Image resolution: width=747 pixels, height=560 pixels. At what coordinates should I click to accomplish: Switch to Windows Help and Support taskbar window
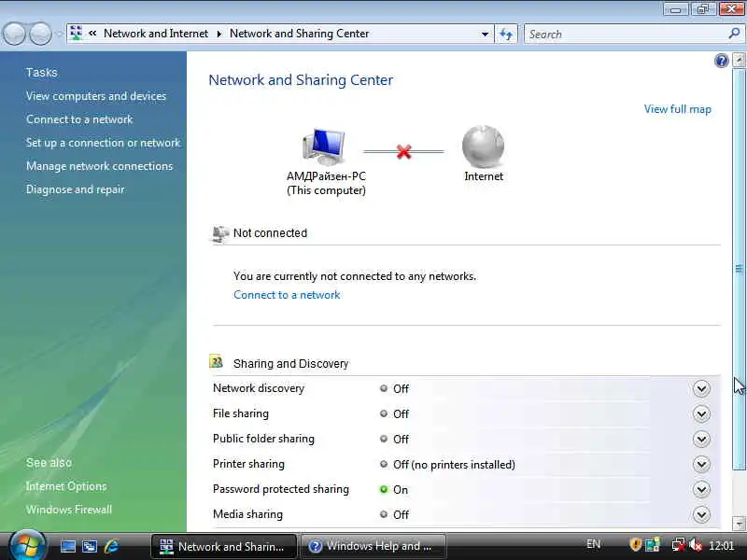pyautogui.click(x=373, y=546)
